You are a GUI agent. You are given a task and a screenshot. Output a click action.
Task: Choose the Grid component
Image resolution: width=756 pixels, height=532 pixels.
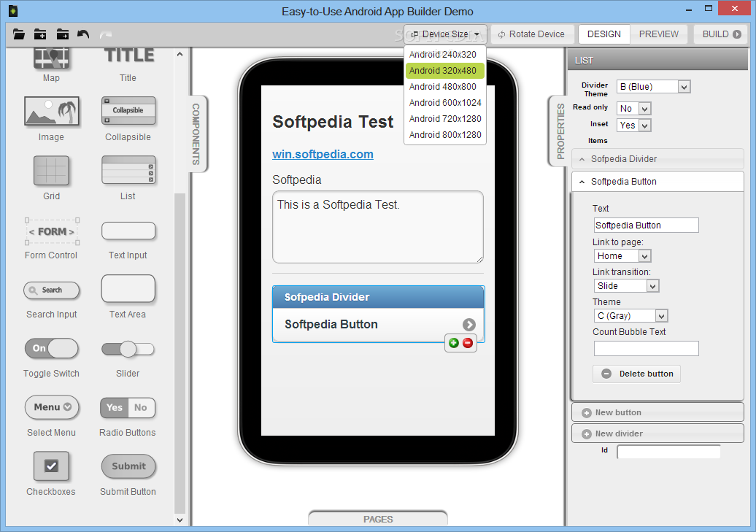point(51,170)
